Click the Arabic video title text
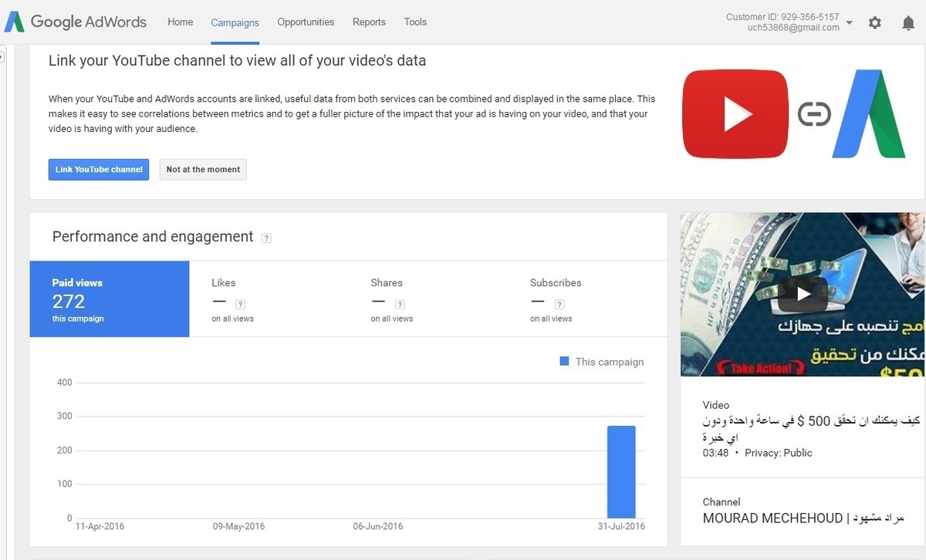This screenshot has height=560, width=926. click(811, 429)
